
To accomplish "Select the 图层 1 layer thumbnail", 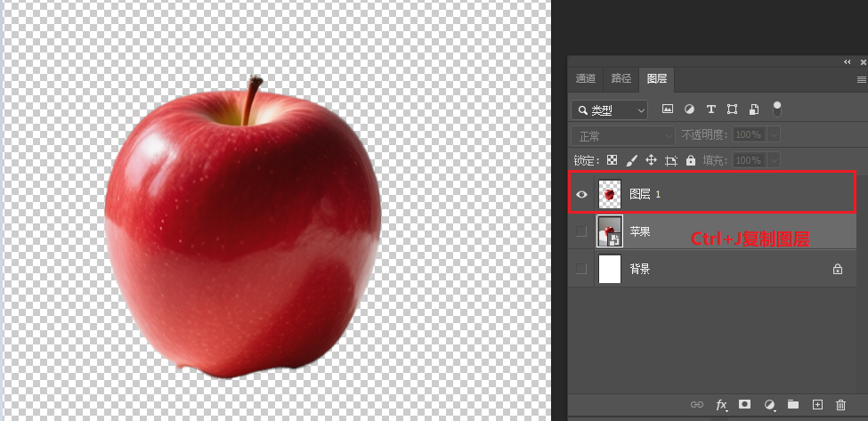I will [x=610, y=193].
